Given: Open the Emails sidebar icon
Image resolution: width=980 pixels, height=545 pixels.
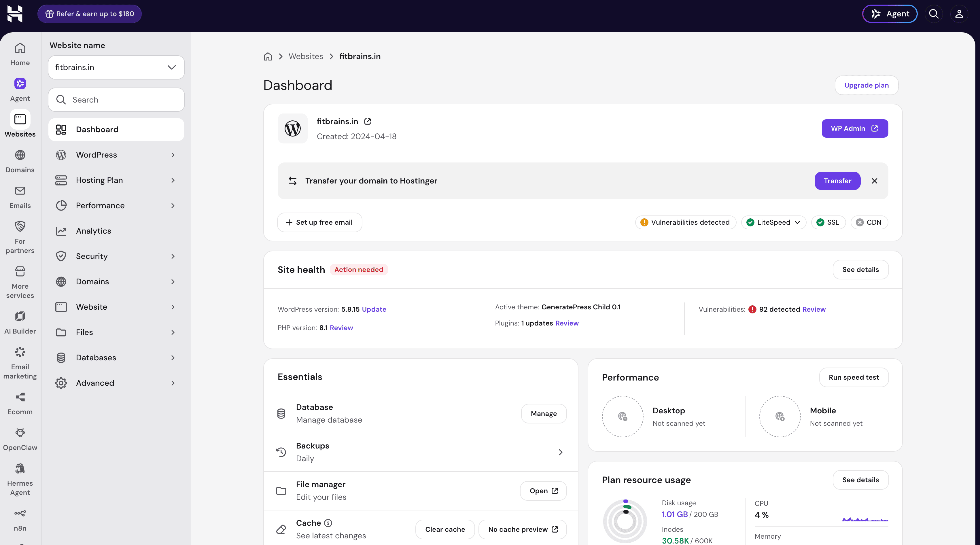Looking at the screenshot, I should 20,191.
